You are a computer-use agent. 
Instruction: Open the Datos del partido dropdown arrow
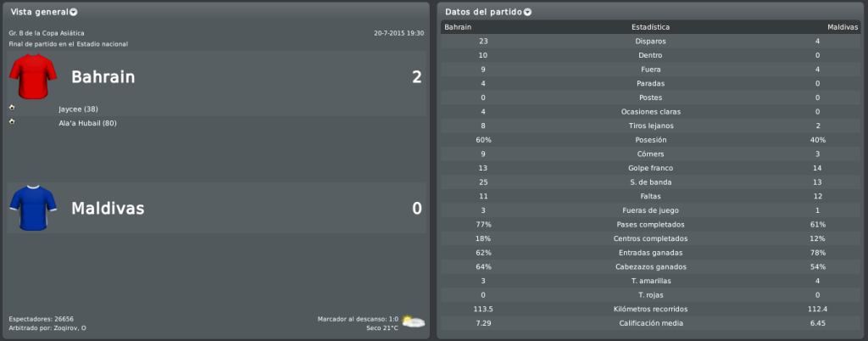coord(527,12)
